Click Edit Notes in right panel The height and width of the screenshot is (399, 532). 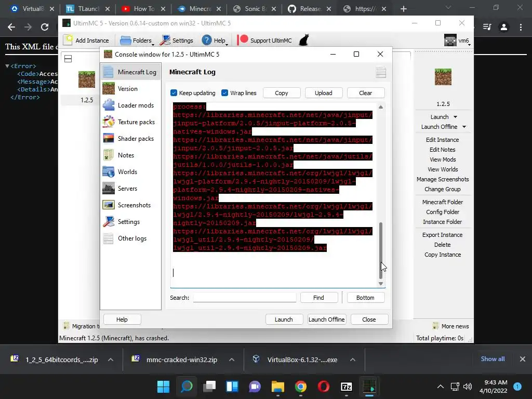[x=443, y=150]
